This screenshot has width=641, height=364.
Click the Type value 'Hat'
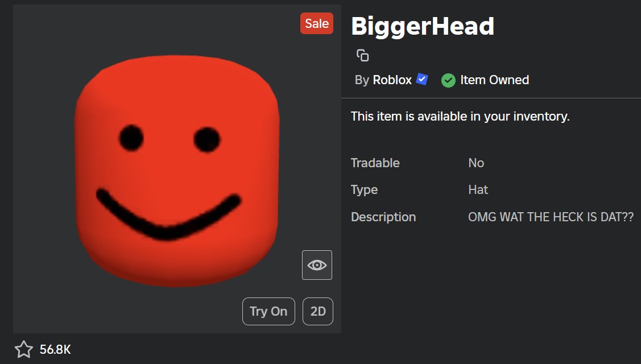pyautogui.click(x=478, y=190)
